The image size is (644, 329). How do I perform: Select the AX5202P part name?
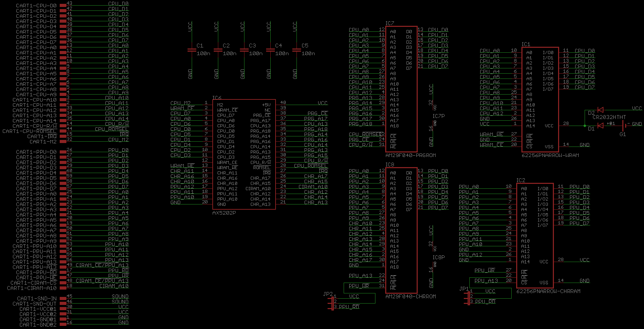click(x=224, y=212)
